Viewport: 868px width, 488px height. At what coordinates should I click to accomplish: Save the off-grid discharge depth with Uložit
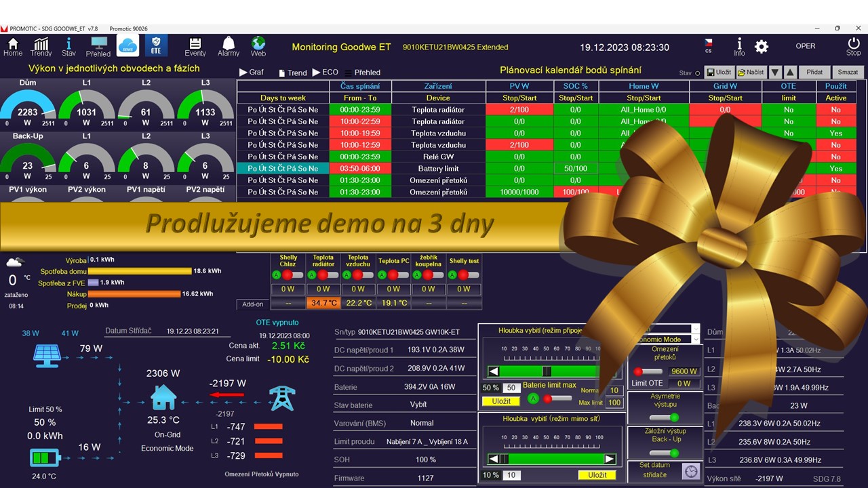pos(597,475)
